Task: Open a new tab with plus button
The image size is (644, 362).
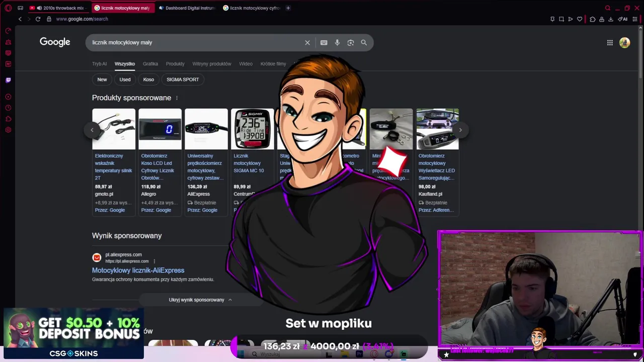Action: [288, 8]
